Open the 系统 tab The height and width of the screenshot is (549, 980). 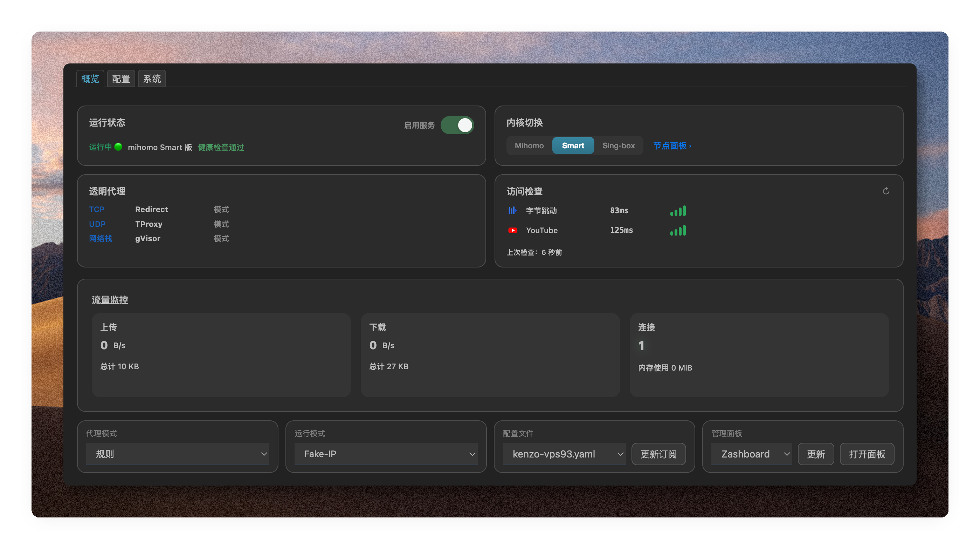point(152,79)
